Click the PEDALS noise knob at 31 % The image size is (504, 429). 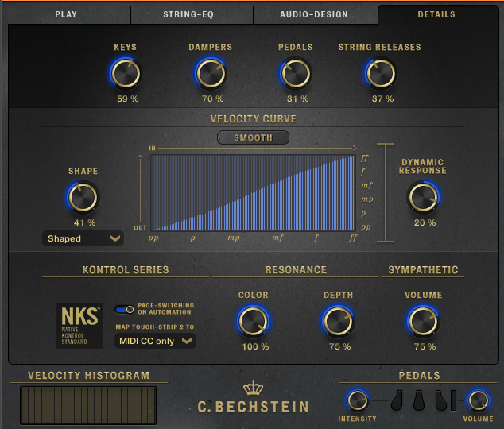pyautogui.click(x=296, y=74)
